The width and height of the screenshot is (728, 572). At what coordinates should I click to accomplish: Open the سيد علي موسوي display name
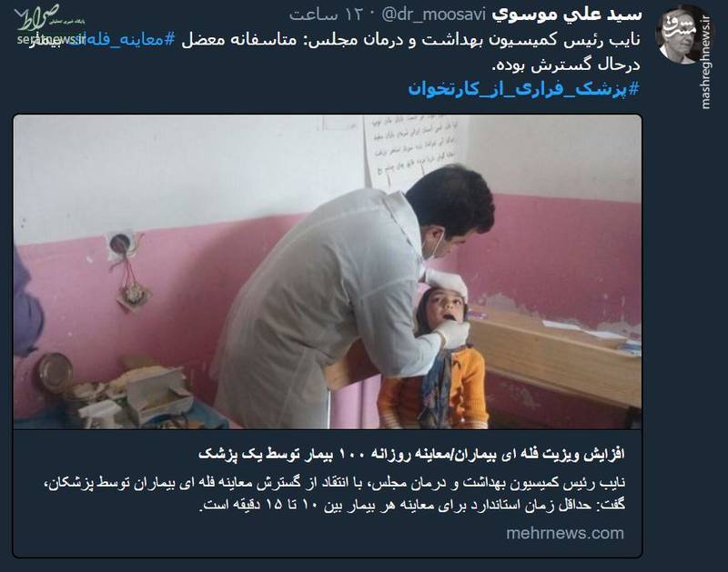(567, 15)
